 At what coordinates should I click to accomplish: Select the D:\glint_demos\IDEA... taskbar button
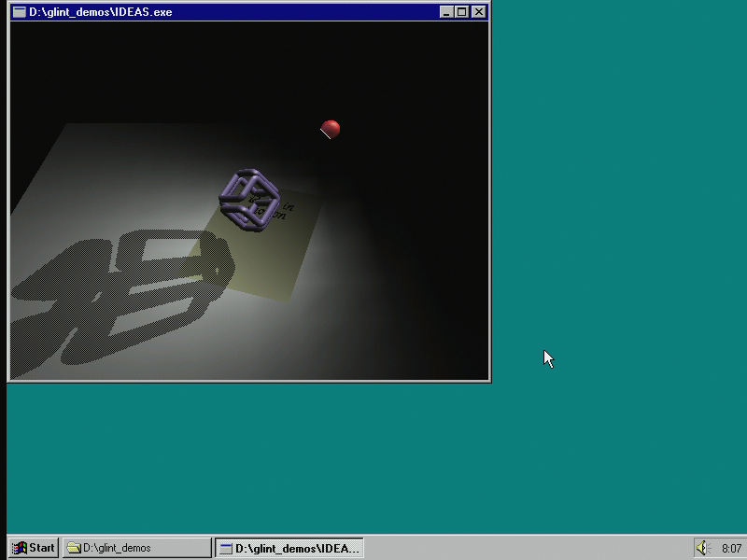[289, 548]
